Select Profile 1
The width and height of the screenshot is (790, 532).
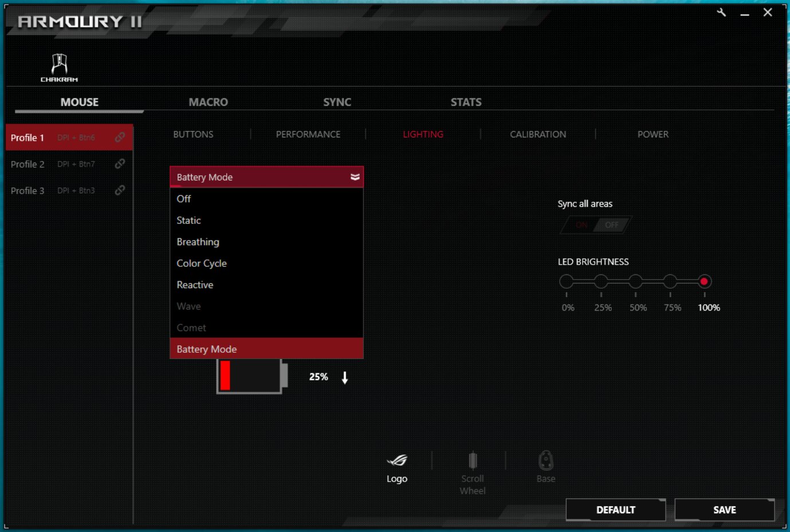(x=69, y=137)
